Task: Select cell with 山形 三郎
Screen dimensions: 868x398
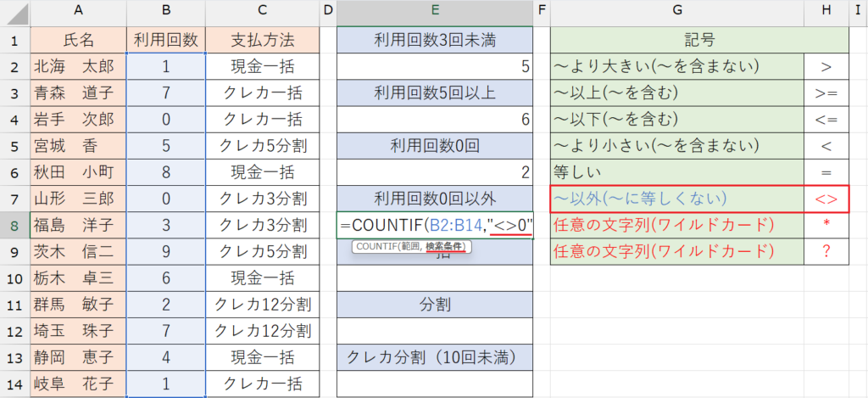Action: pos(78,199)
